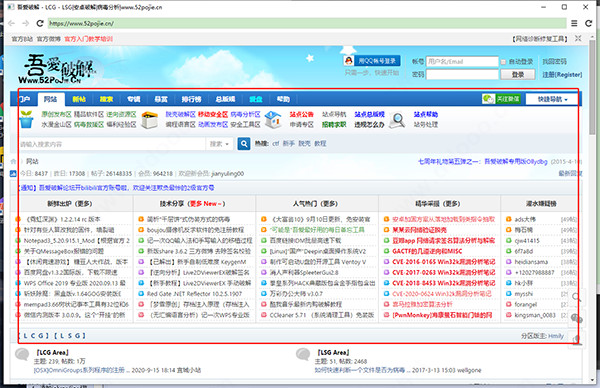Image resolution: width=600 pixels, height=388 pixels.
Task: Click the browser address bar
Action: 307,23
